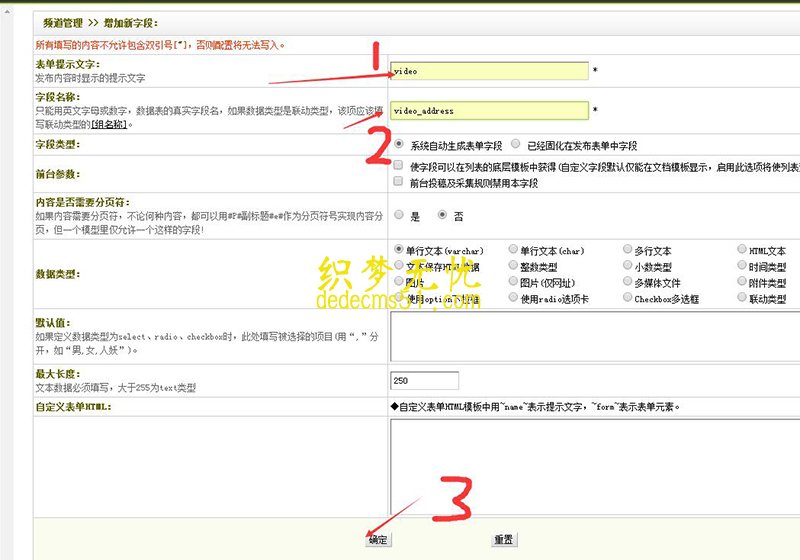The width and height of the screenshot is (800, 560).
Task: Click the 最大长度 field showing 250
Action: [x=424, y=380]
